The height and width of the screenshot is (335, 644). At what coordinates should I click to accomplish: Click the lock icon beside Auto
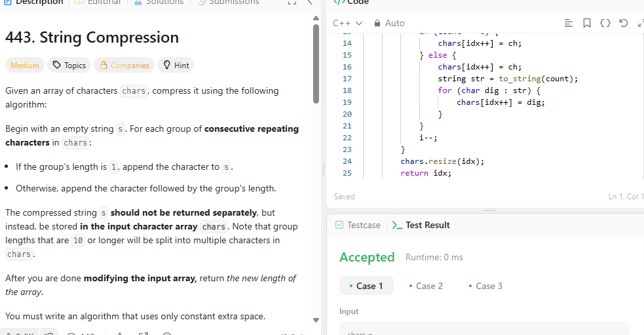coord(377,23)
